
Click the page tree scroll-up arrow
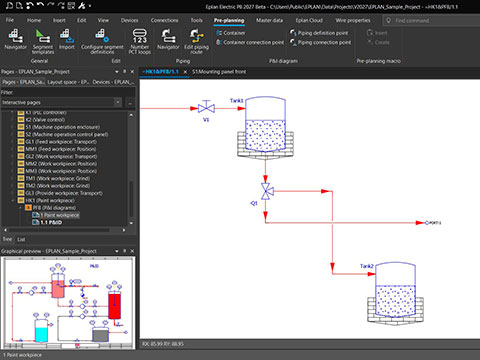tap(131, 115)
